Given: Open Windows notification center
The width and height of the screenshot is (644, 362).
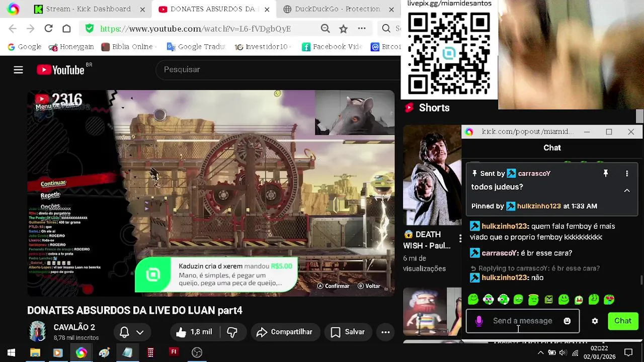Looking at the screenshot, I should click(x=628, y=352).
